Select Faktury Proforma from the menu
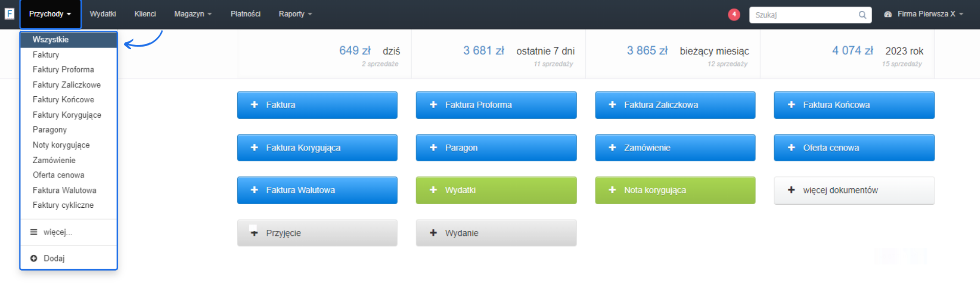This screenshot has width=980, height=283. tap(63, 70)
